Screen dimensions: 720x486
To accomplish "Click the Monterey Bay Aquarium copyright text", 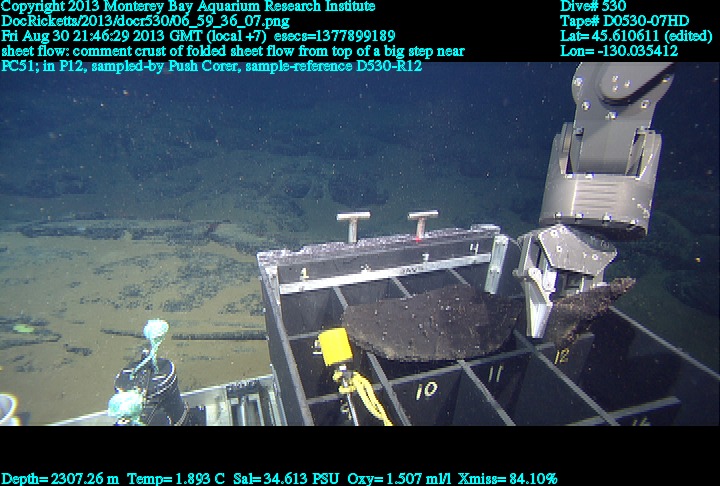I will [188, 6].
